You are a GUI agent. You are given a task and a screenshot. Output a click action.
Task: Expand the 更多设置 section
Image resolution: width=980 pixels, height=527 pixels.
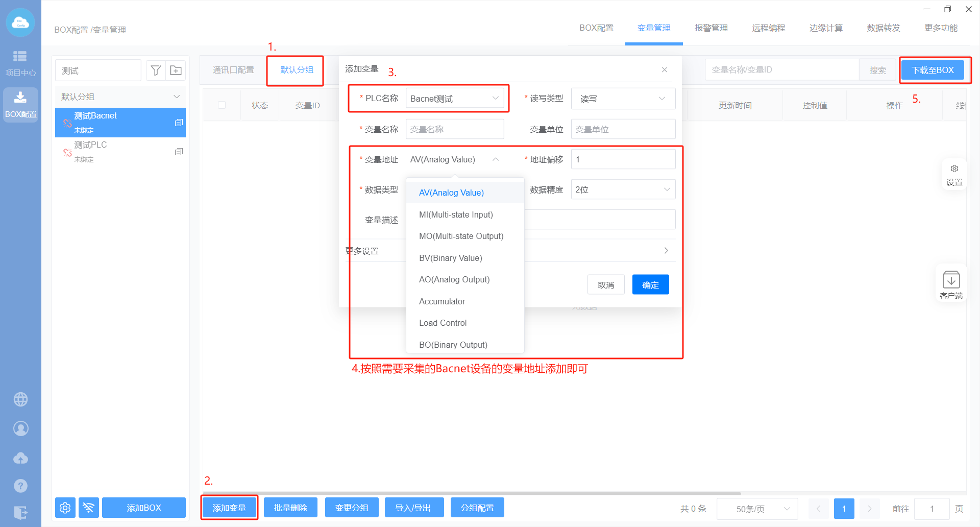[666, 251]
